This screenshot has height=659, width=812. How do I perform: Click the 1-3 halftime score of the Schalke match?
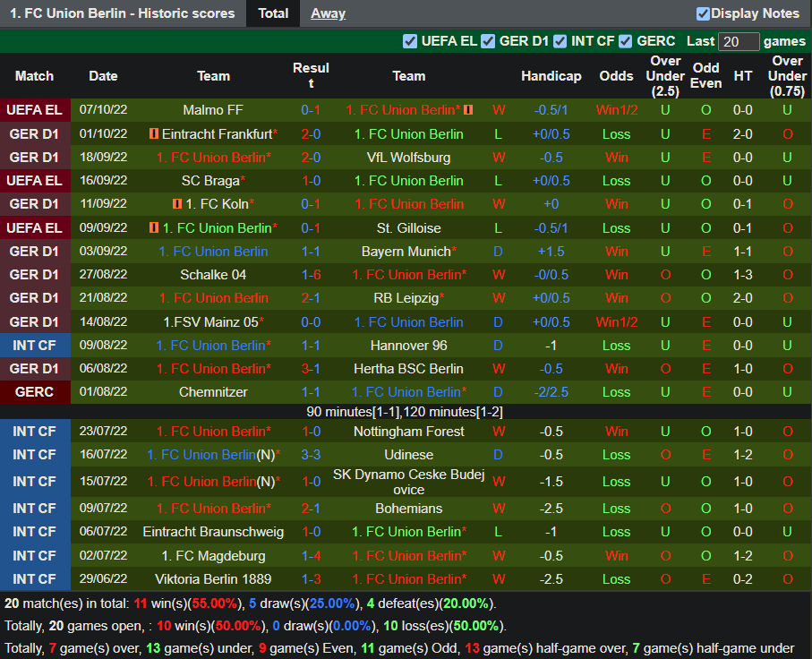742,275
